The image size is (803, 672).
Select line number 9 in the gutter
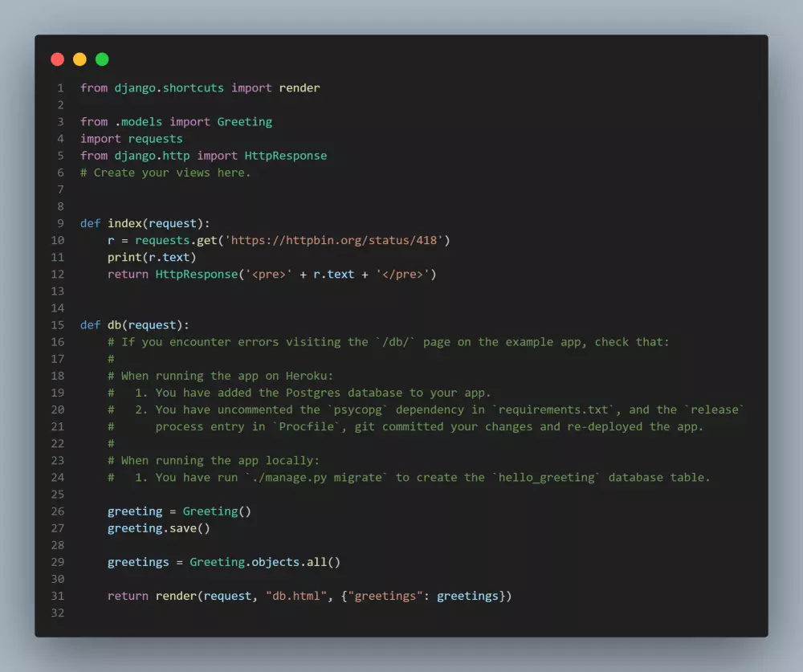[x=60, y=223]
